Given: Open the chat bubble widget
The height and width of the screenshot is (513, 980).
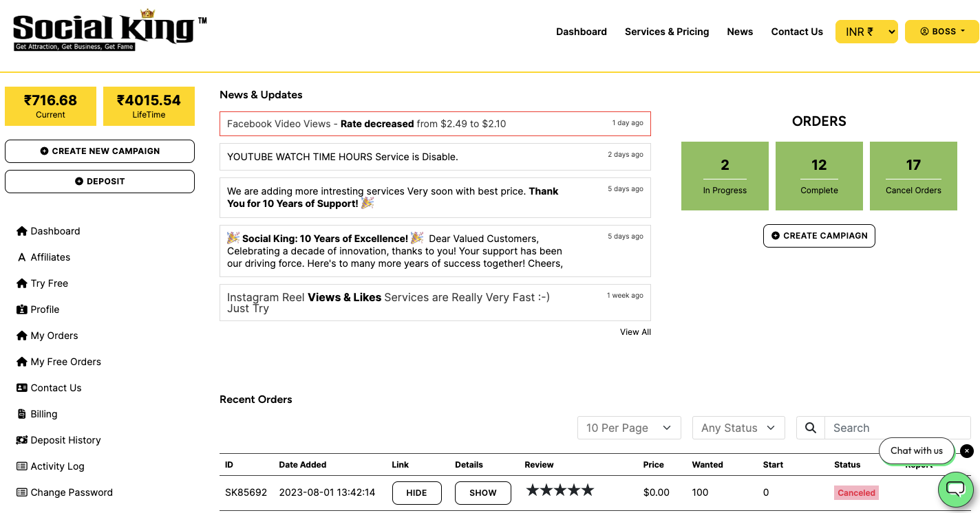Looking at the screenshot, I should [956, 489].
